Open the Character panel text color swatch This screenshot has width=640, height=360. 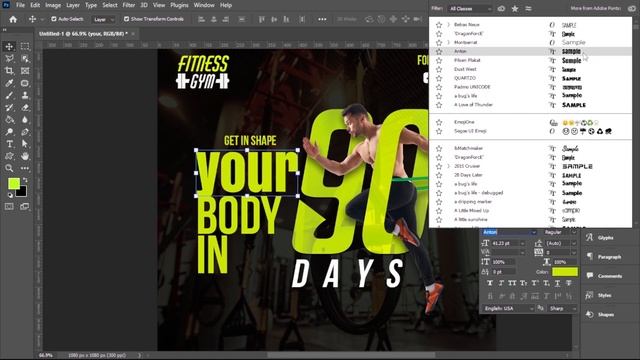565,272
